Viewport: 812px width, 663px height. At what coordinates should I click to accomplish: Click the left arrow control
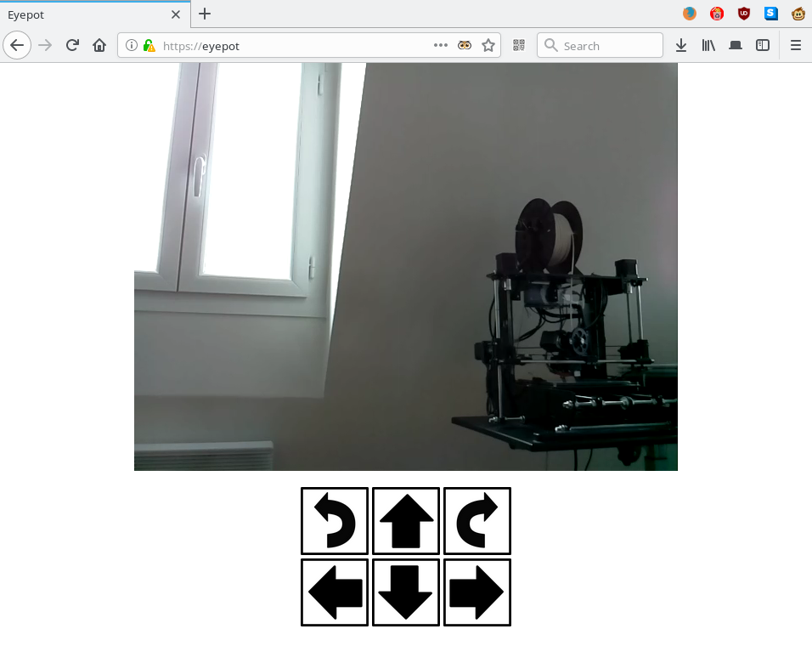point(335,592)
